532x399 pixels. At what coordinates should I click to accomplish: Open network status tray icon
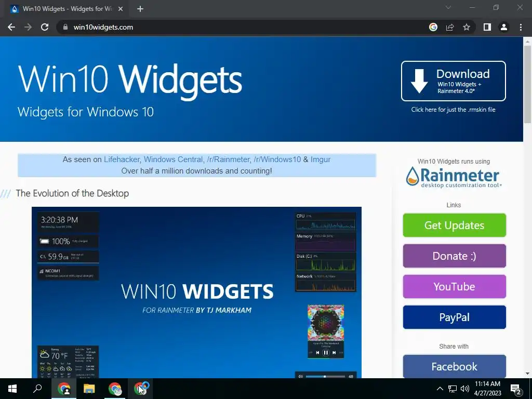pyautogui.click(x=453, y=389)
